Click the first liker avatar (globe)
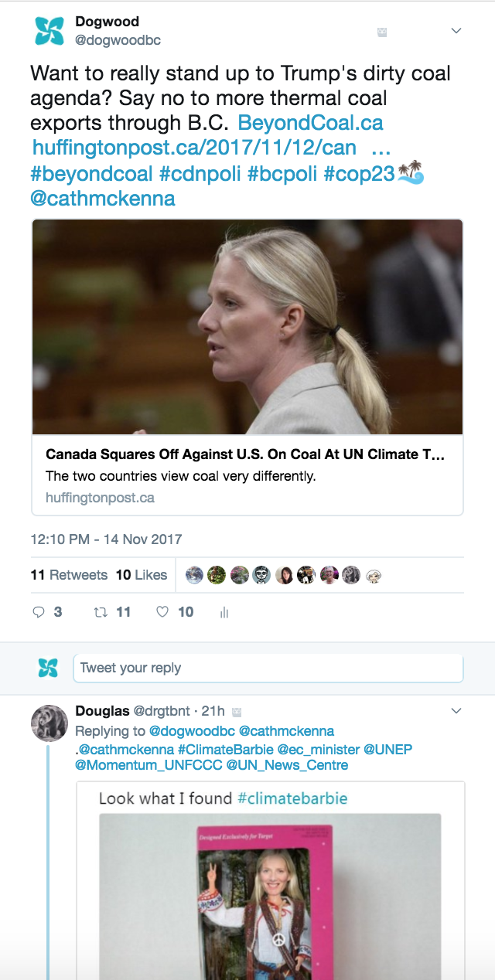This screenshot has height=980, width=495. (x=195, y=575)
